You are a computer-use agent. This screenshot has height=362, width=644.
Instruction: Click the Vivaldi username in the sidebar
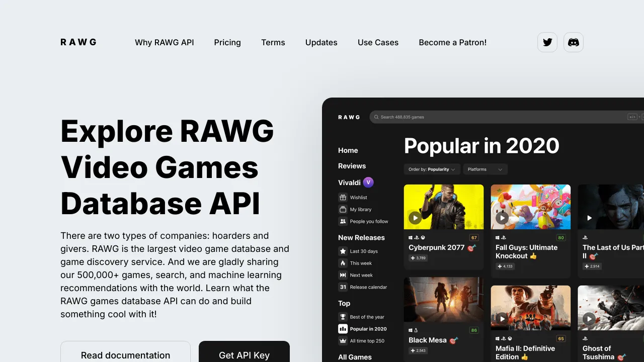click(349, 183)
